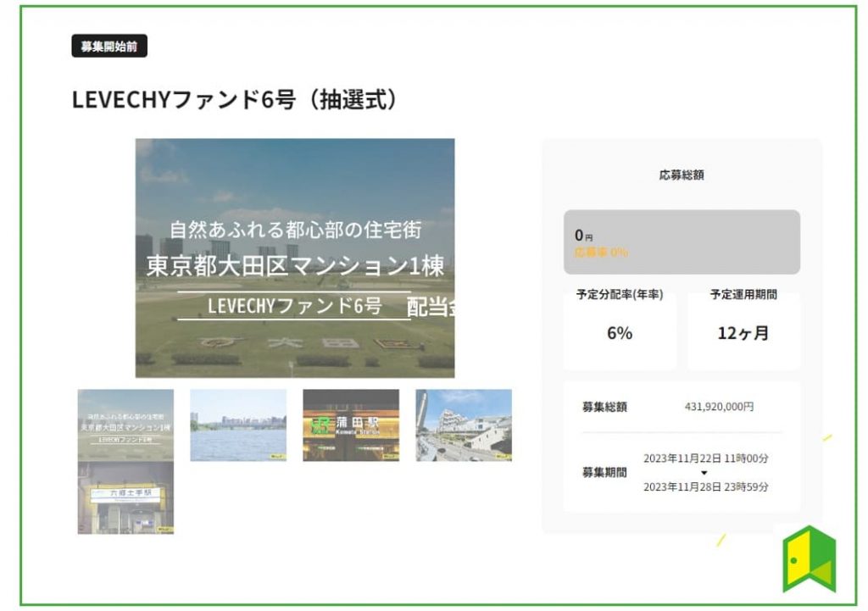The image size is (868, 611).
Task: Click 自然あふれる都心部の住宅街 caption on main image
Action: (296, 230)
